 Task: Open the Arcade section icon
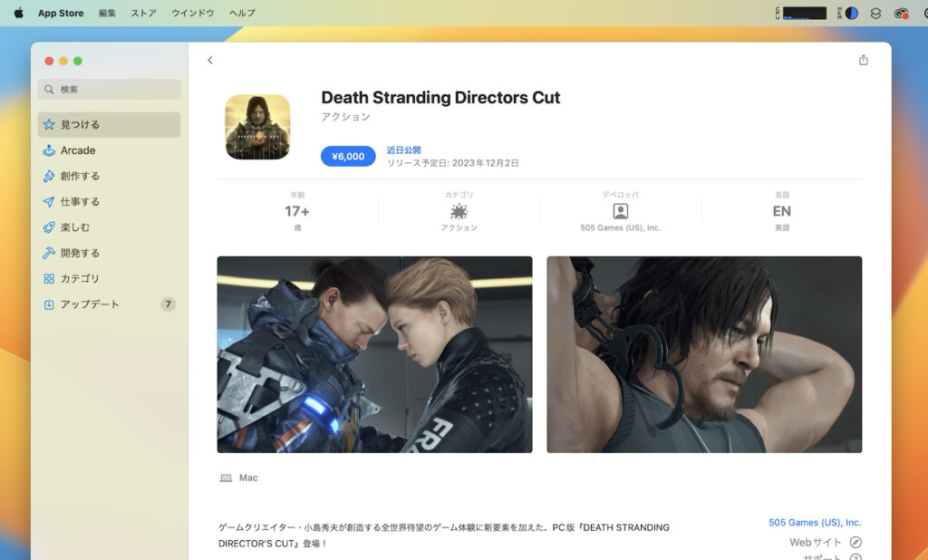point(49,150)
